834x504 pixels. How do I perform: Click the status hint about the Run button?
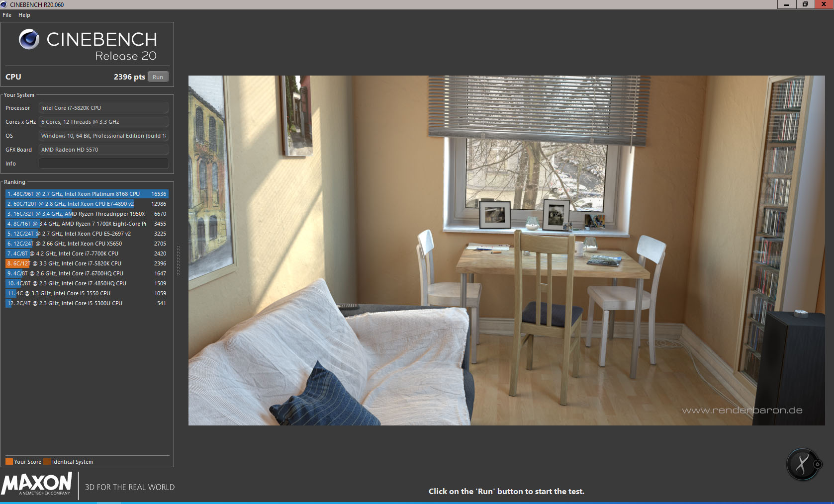pyautogui.click(x=506, y=491)
